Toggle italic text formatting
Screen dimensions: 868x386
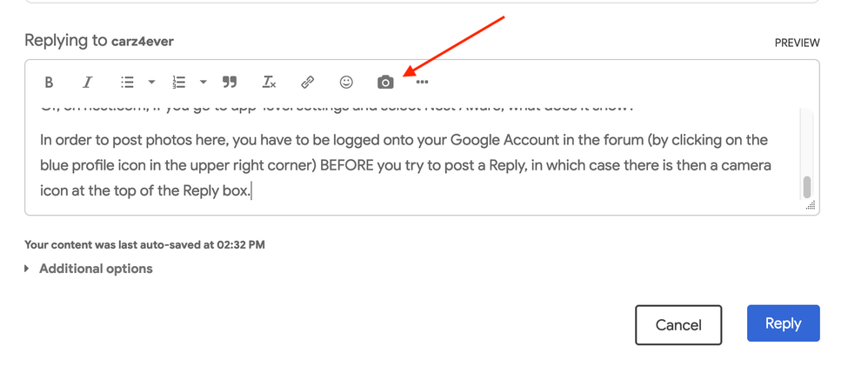[x=87, y=83]
